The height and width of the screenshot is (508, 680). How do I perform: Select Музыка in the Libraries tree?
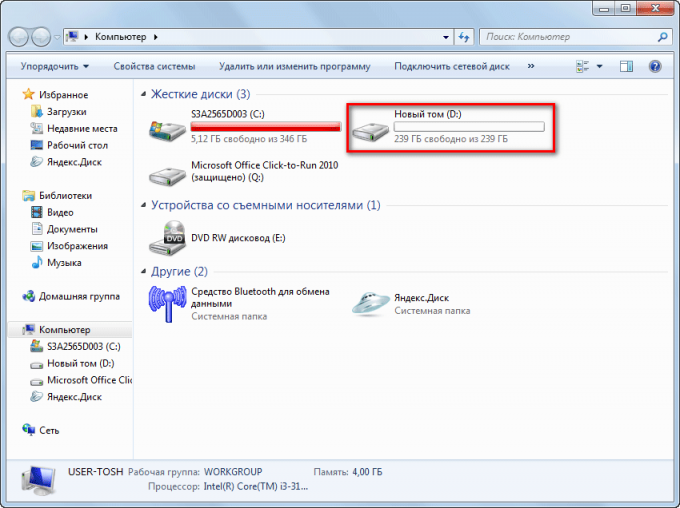coord(63,262)
